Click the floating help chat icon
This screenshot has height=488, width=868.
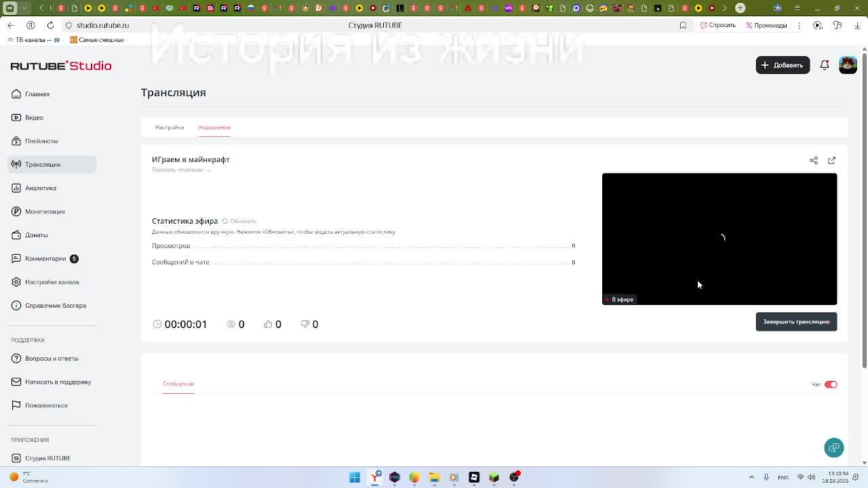click(x=834, y=447)
